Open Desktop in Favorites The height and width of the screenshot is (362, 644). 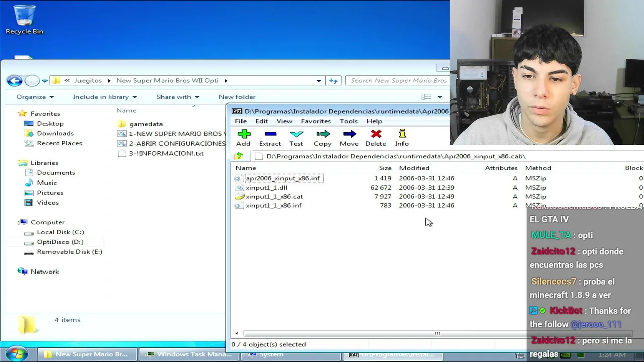pyautogui.click(x=50, y=123)
